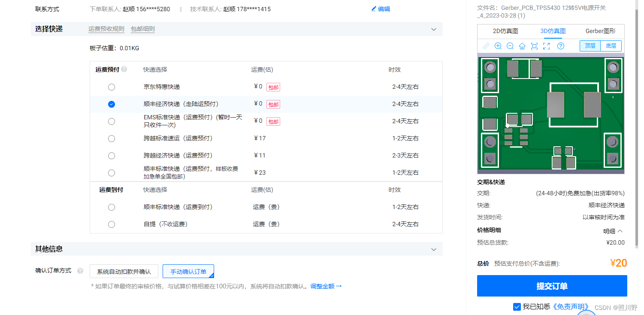
Task: Switch to the 3D仿真图 tab
Action: [553, 31]
